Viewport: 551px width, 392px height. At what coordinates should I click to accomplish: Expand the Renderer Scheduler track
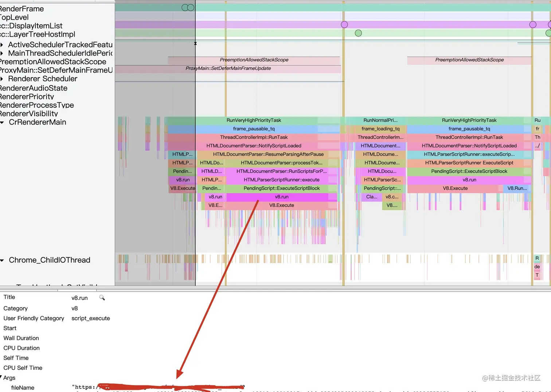2,79
